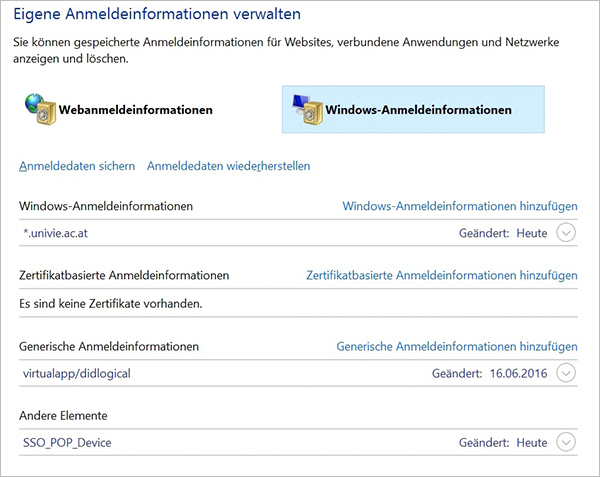Click Windows-Anmeldeinformationen hinzufügen link

point(460,206)
